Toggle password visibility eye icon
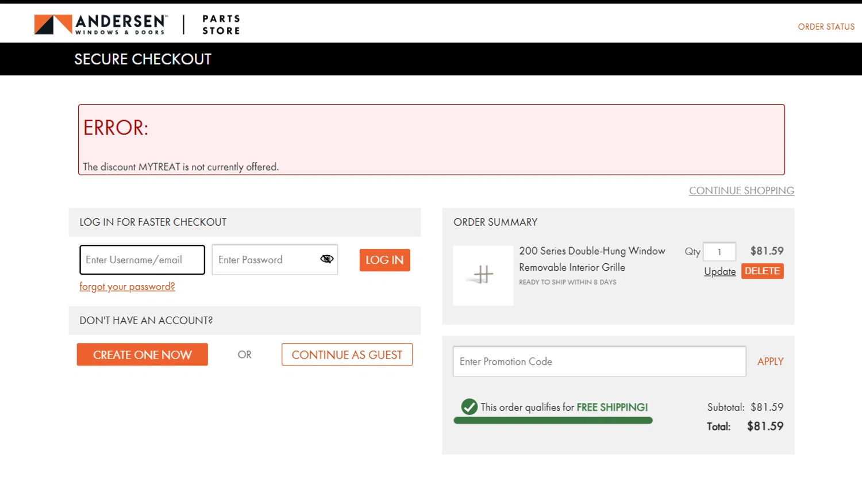 click(327, 259)
